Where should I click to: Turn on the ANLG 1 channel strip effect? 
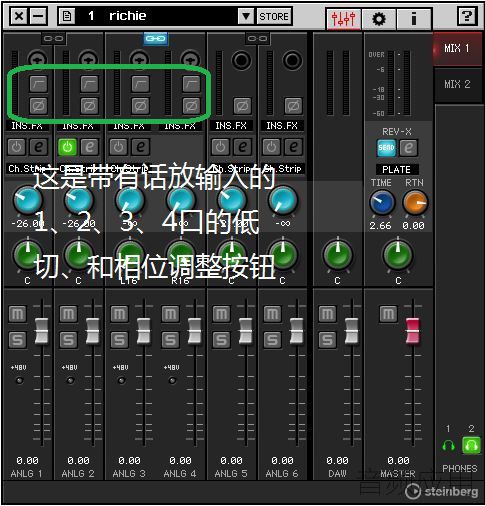pyautogui.click(x=16, y=147)
